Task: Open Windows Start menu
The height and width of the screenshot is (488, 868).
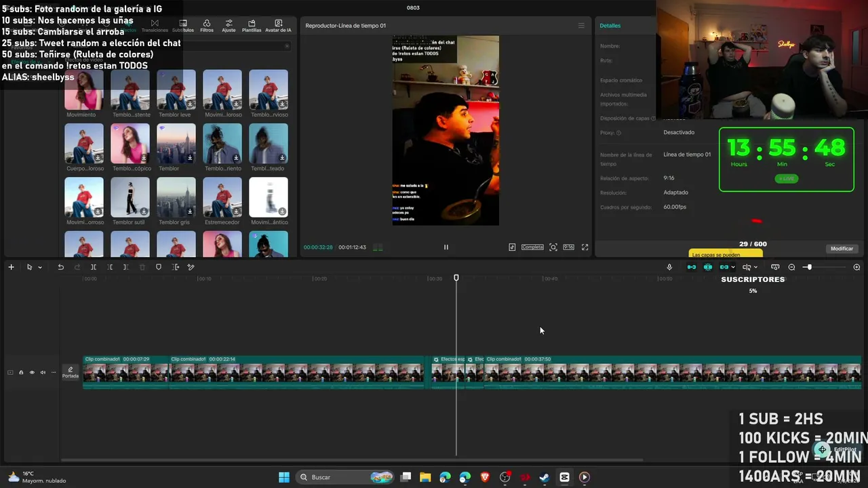Action: pos(284,477)
